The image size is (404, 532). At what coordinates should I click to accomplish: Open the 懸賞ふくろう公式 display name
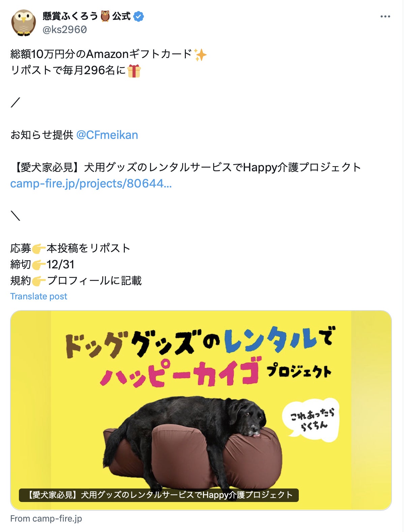click(x=87, y=16)
